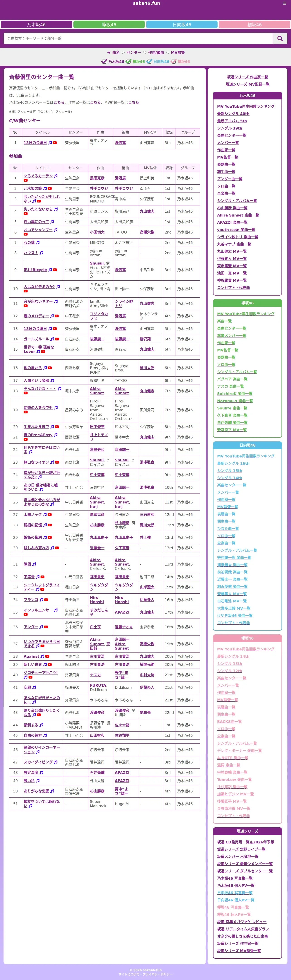Click music note icon beside 人間という楽器
The image size is (291, 980).
coord(52,380)
